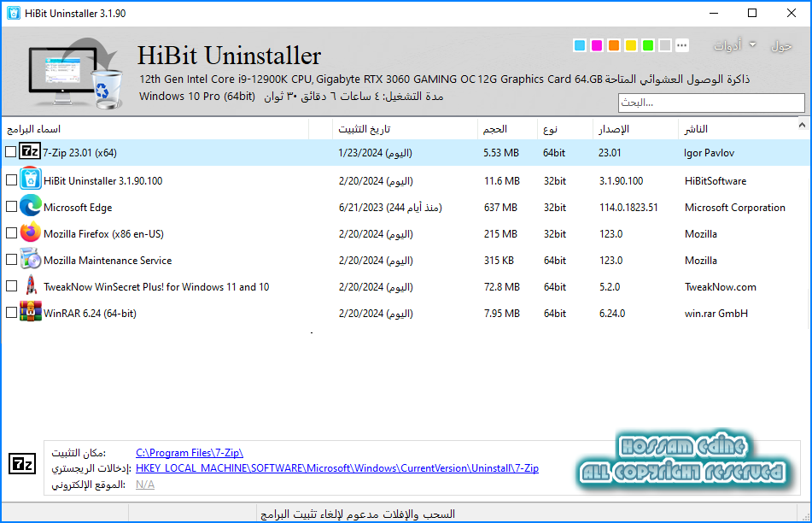Tick the checkbox for Mozilla Maintenance Service
Screen dimensions: 812x523
click(x=11, y=259)
